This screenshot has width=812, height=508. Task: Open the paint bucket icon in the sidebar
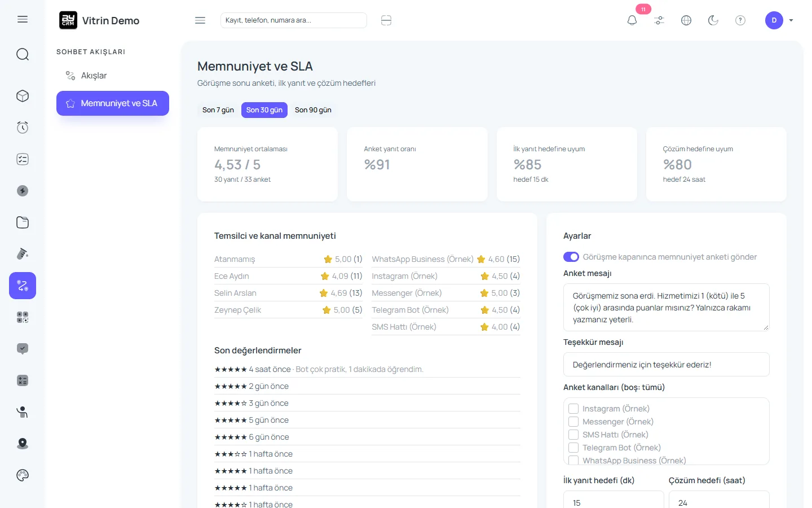pos(23,254)
